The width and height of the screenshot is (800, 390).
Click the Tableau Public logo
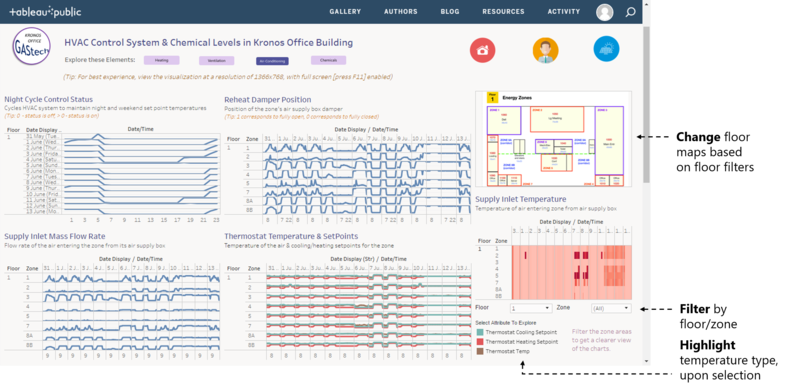coord(45,12)
